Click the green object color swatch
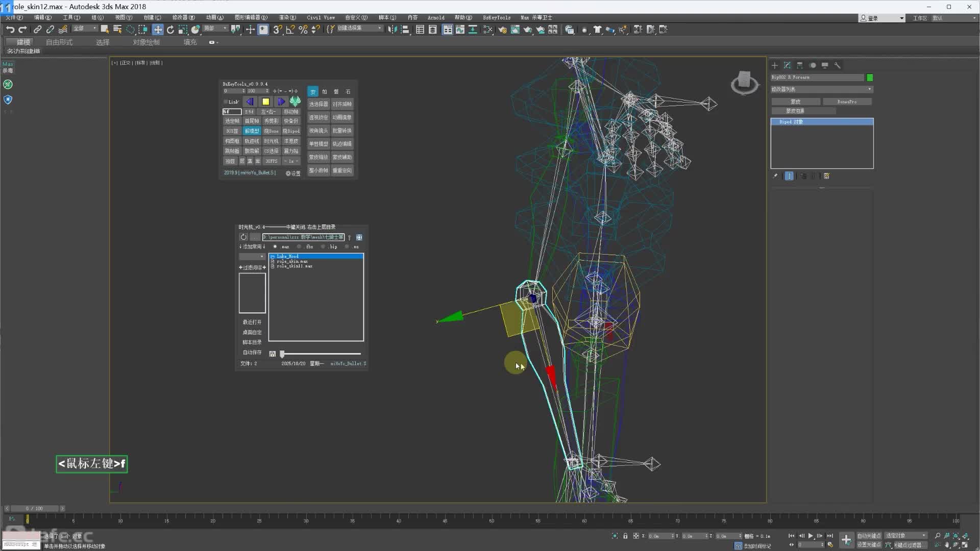The height and width of the screenshot is (551, 980). click(870, 78)
